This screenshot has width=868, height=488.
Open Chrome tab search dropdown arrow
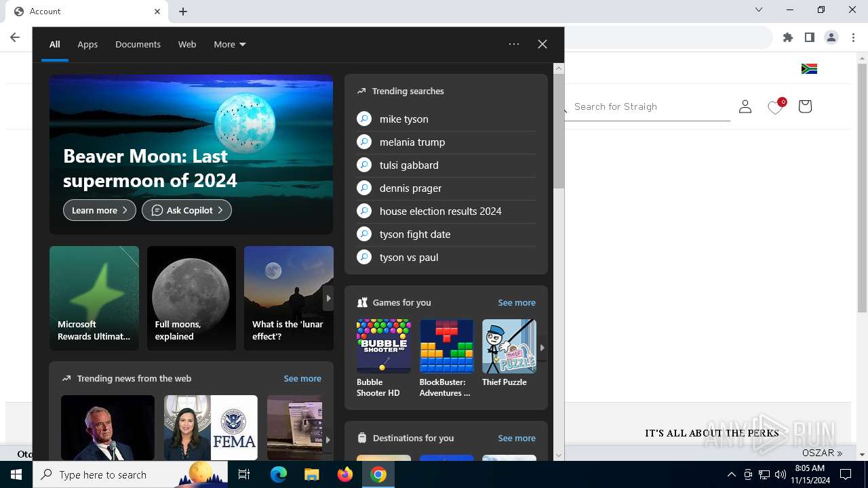pos(759,9)
